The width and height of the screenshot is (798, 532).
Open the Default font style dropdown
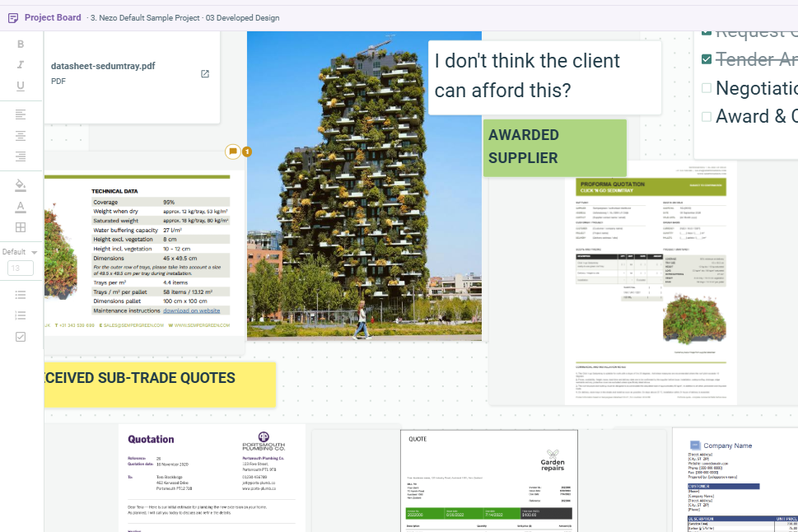[21, 252]
